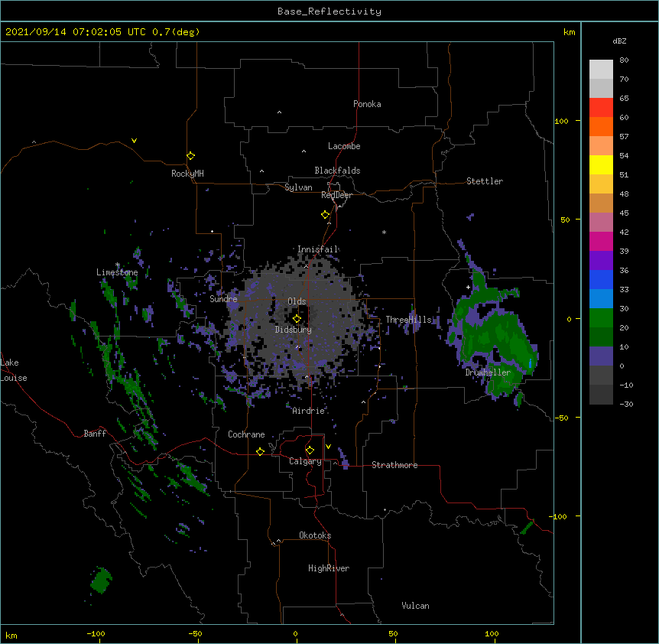
Task: Click the Didsbury label
Action: pos(294,330)
